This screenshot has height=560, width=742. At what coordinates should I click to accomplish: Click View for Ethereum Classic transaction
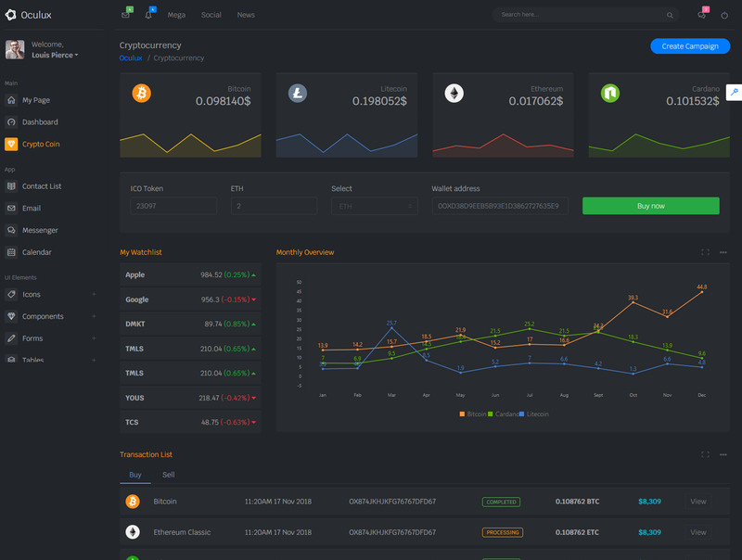[x=698, y=532]
